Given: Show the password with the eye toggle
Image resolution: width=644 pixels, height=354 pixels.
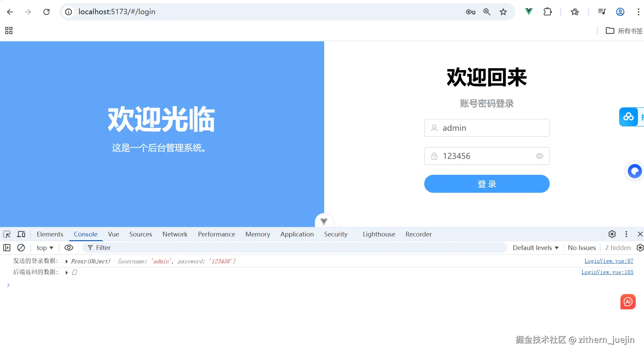Looking at the screenshot, I should tap(540, 156).
